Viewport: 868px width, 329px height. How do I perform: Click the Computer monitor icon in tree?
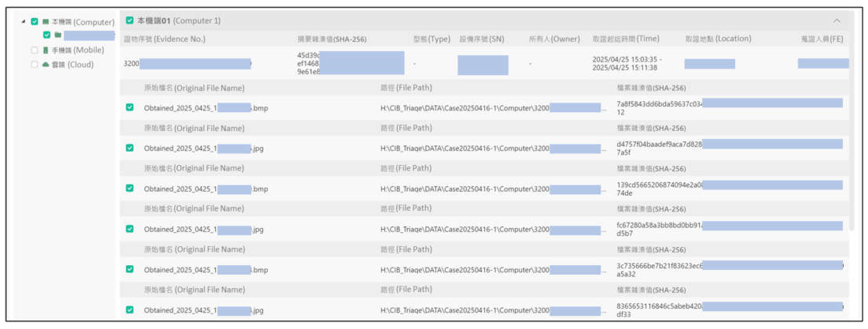[46, 22]
